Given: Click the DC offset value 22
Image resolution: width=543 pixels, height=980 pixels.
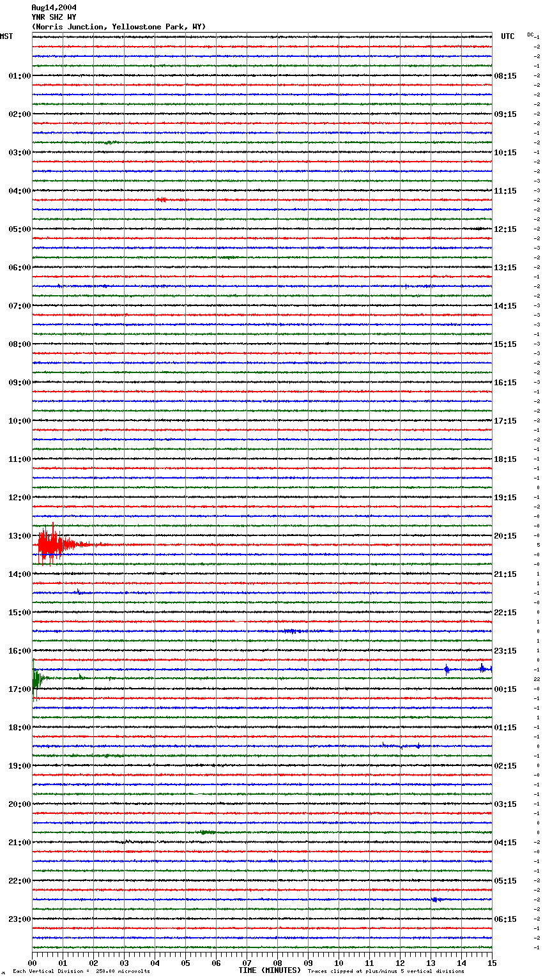Looking at the screenshot, I should [537, 679].
